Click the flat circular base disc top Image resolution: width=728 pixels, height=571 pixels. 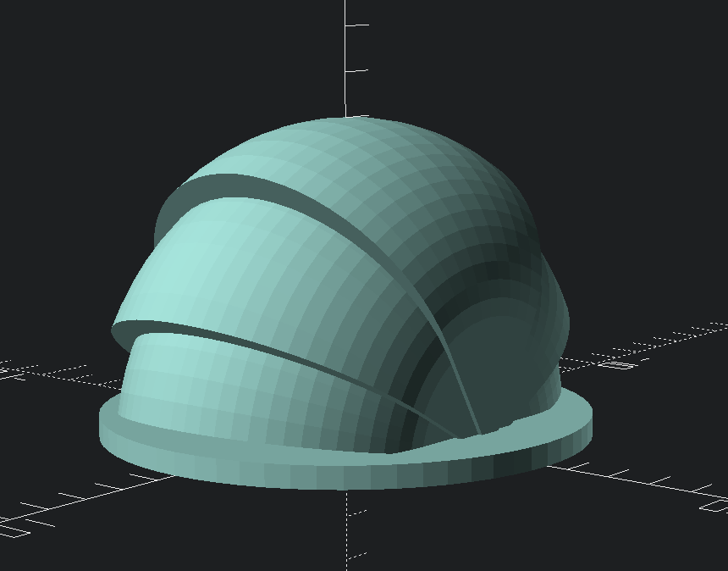click(542, 415)
